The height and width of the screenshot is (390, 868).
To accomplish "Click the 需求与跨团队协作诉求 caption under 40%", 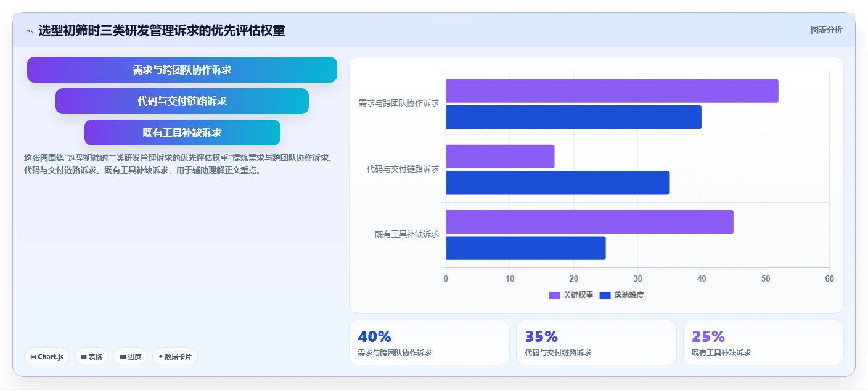I will pos(395,353).
